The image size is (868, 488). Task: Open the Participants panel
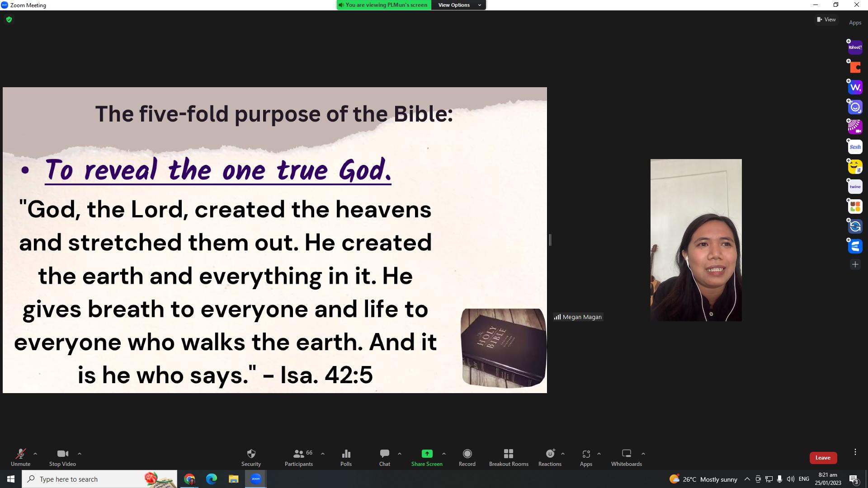click(x=299, y=457)
